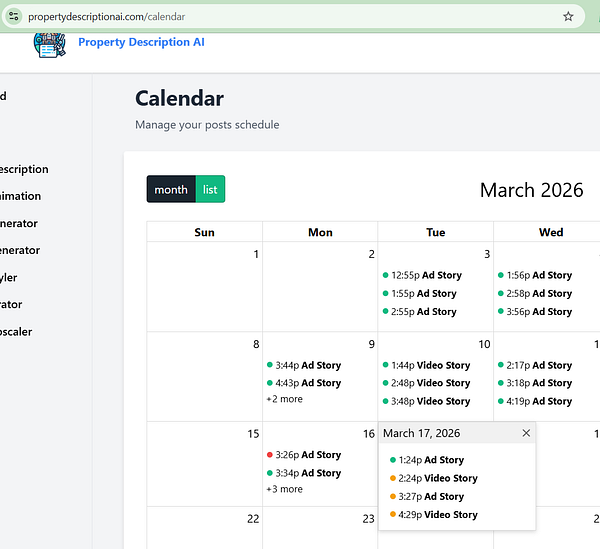Select day number 23 in the calendar

[368, 519]
